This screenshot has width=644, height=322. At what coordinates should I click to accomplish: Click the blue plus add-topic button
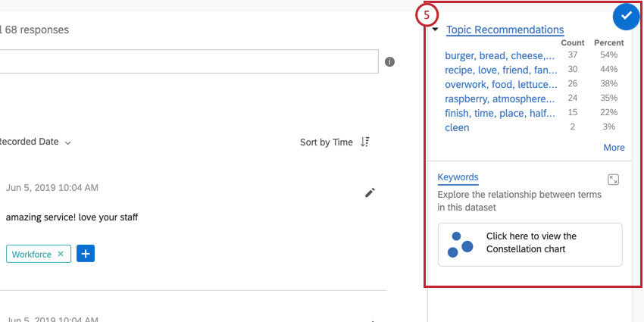pos(86,254)
